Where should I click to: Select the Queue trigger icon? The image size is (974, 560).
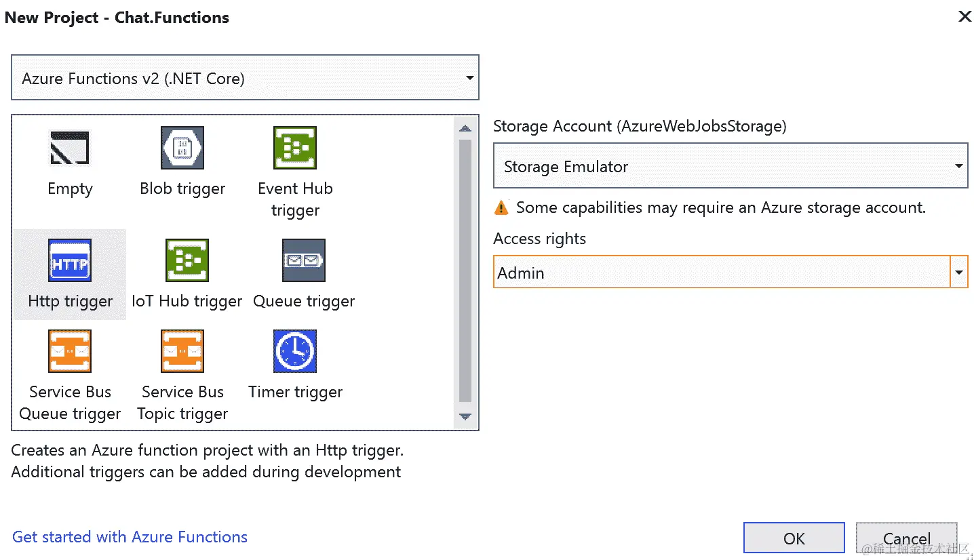(x=304, y=260)
